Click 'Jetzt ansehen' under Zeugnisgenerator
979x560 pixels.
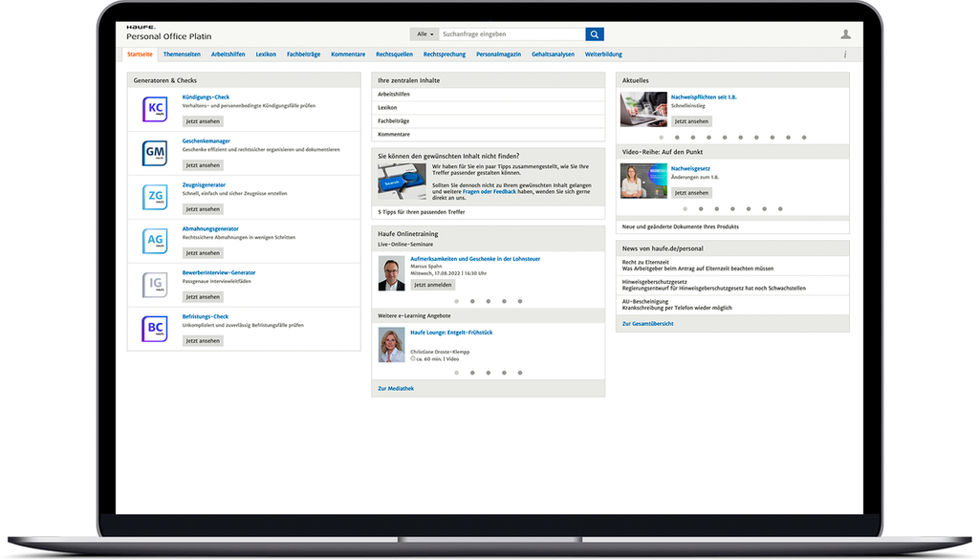[x=203, y=209]
